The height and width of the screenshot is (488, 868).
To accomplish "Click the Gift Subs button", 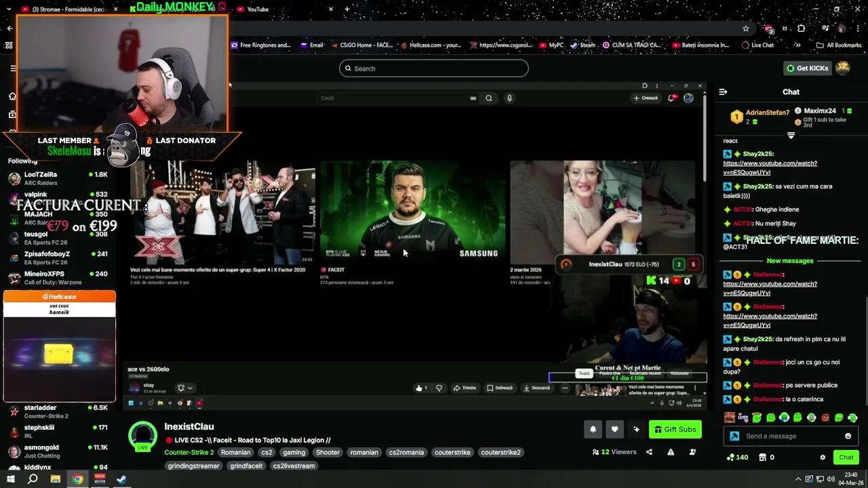I will (x=675, y=429).
